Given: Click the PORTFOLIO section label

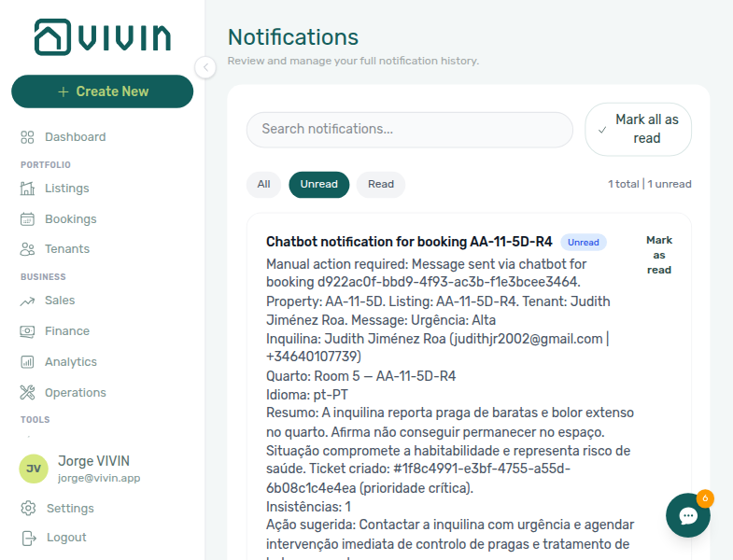Looking at the screenshot, I should (x=46, y=165).
